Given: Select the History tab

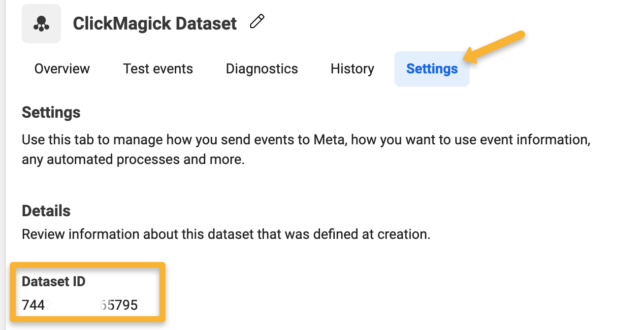Looking at the screenshot, I should (x=352, y=69).
